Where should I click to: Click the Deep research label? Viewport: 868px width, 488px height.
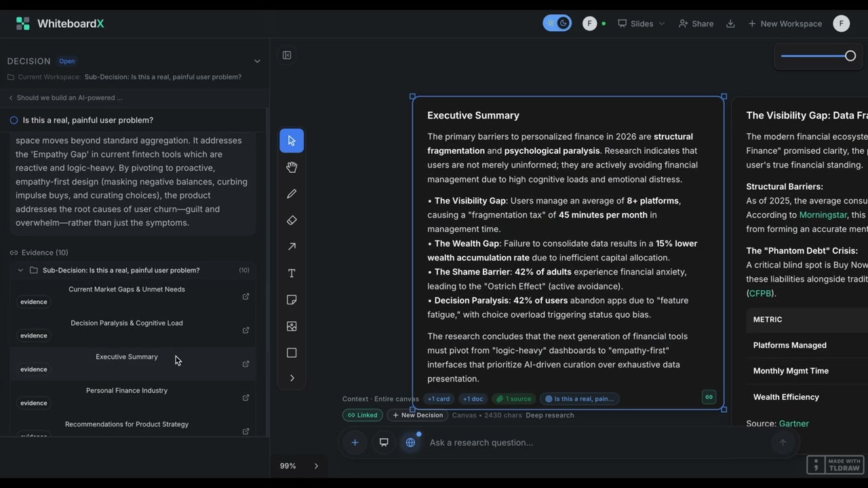[x=550, y=415]
